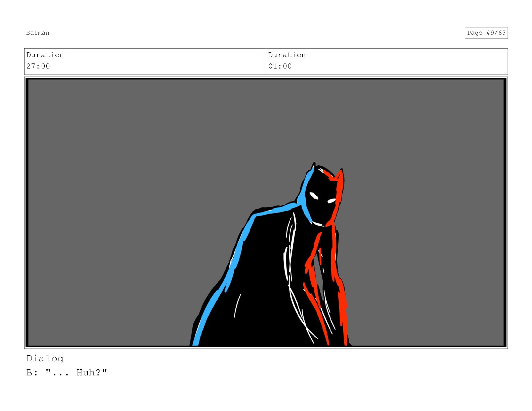Click the dialog line 'B: "... Huh?"'

point(66,373)
